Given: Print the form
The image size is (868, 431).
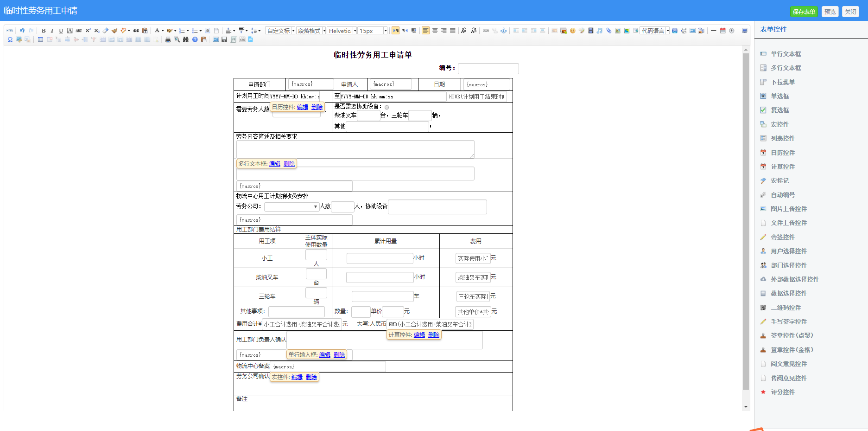Looking at the screenshot, I should pos(168,39).
